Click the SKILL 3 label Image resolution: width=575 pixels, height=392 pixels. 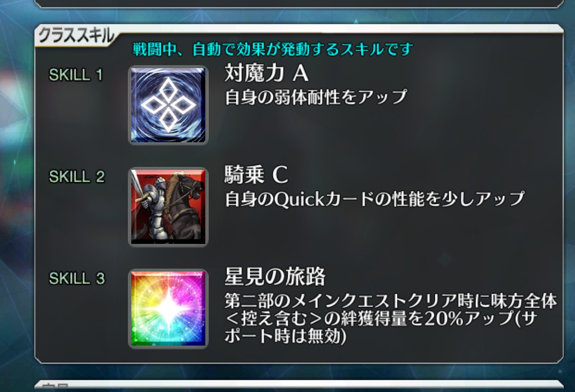pos(77,278)
